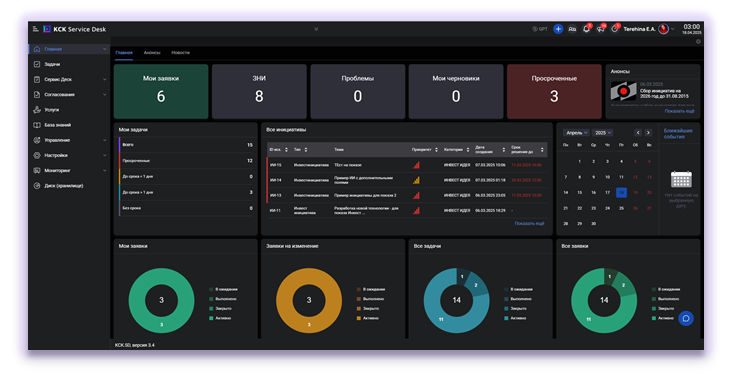Open user menu arrow next to avatar
This screenshot has height=384, width=732.
click(673, 29)
